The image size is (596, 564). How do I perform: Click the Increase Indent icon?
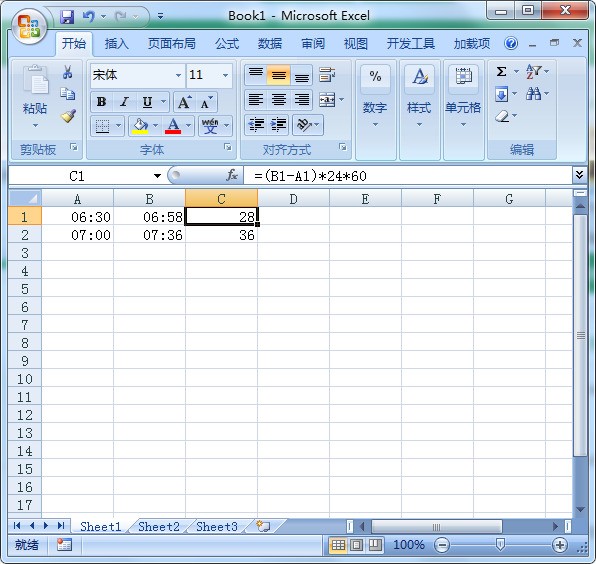click(x=279, y=125)
